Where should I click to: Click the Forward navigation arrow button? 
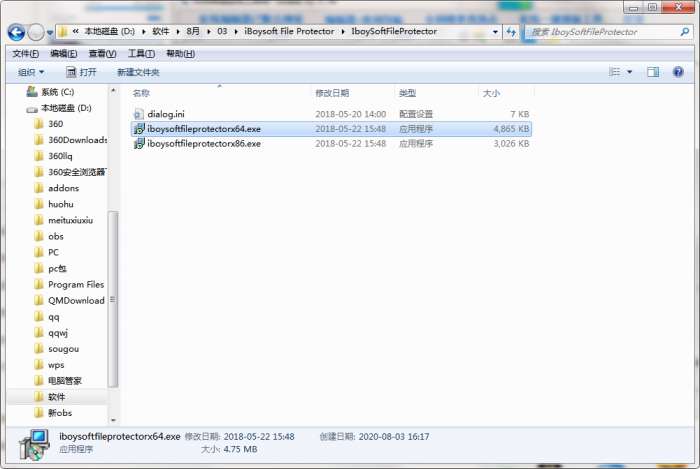tap(36, 32)
